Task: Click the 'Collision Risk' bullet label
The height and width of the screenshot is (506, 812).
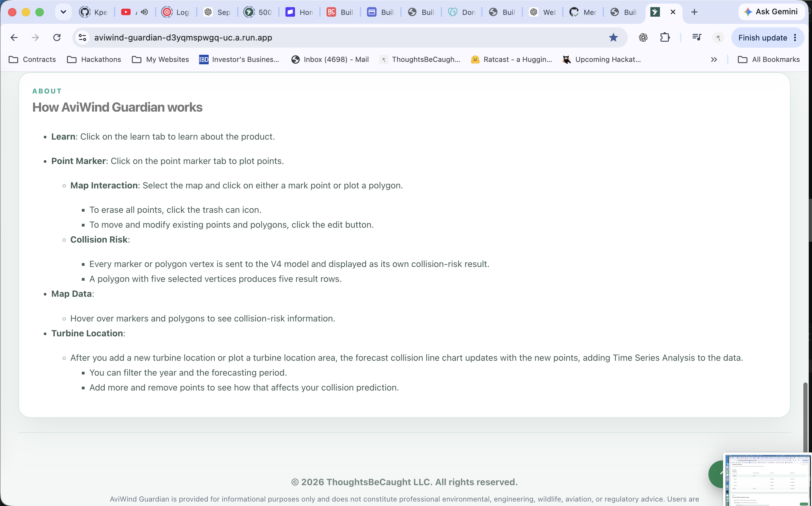Action: click(99, 240)
